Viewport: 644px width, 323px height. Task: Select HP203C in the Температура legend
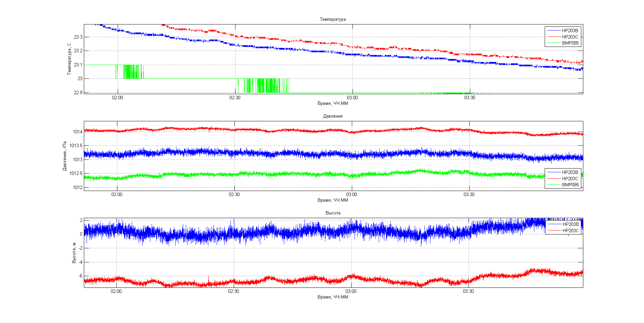570,37
